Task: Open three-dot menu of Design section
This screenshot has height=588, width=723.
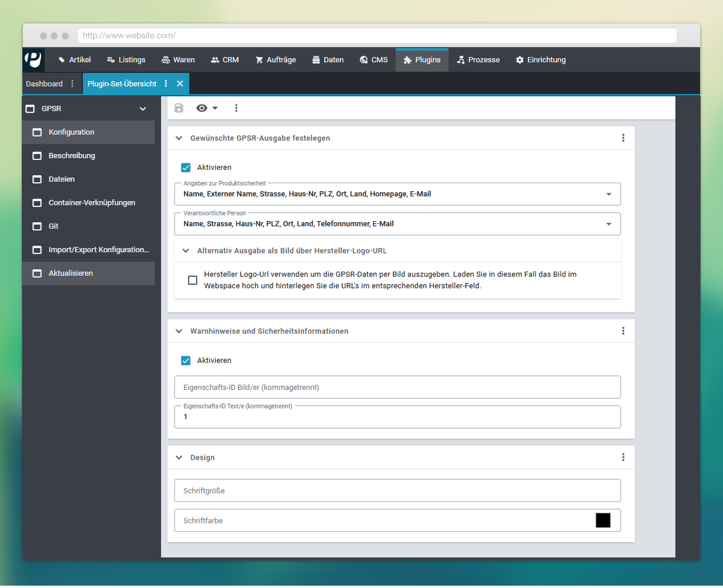Action: point(623,457)
